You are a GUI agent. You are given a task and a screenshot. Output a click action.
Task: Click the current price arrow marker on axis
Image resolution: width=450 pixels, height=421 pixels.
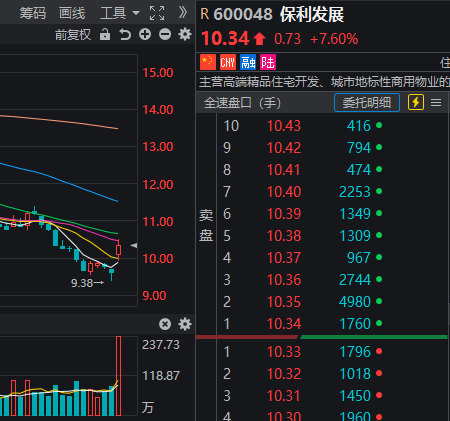pos(134,245)
